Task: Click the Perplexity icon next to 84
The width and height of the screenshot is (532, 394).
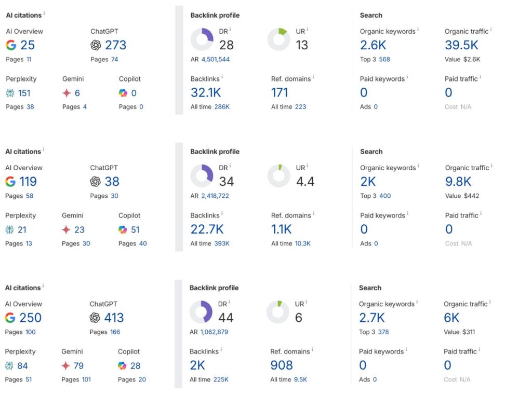Action: 10,366
